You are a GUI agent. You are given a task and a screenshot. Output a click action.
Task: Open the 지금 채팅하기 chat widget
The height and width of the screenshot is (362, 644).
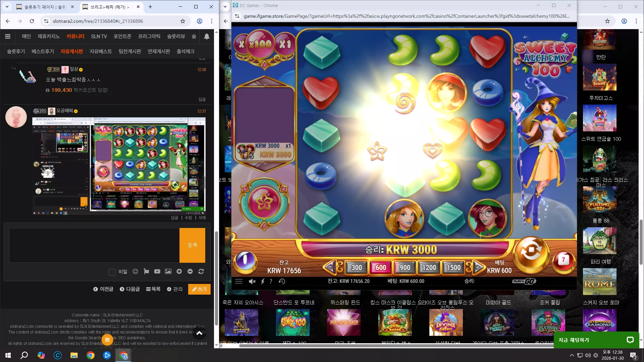tap(596, 340)
